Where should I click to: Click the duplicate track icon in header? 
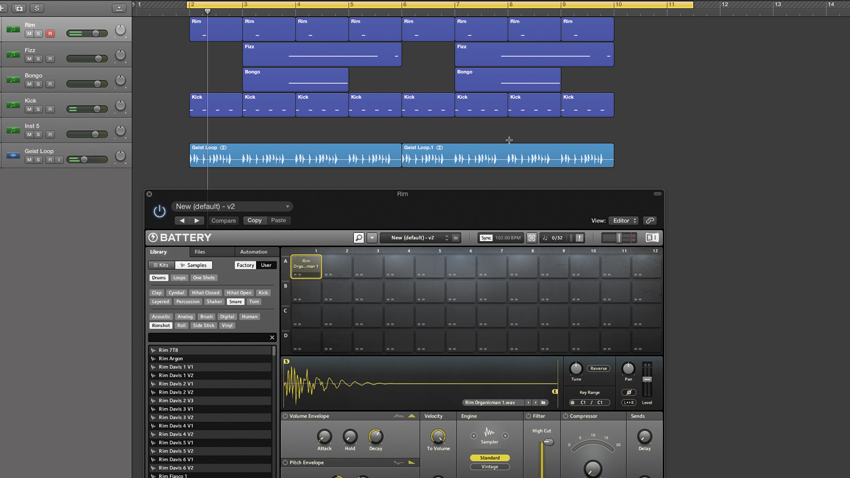(19, 8)
